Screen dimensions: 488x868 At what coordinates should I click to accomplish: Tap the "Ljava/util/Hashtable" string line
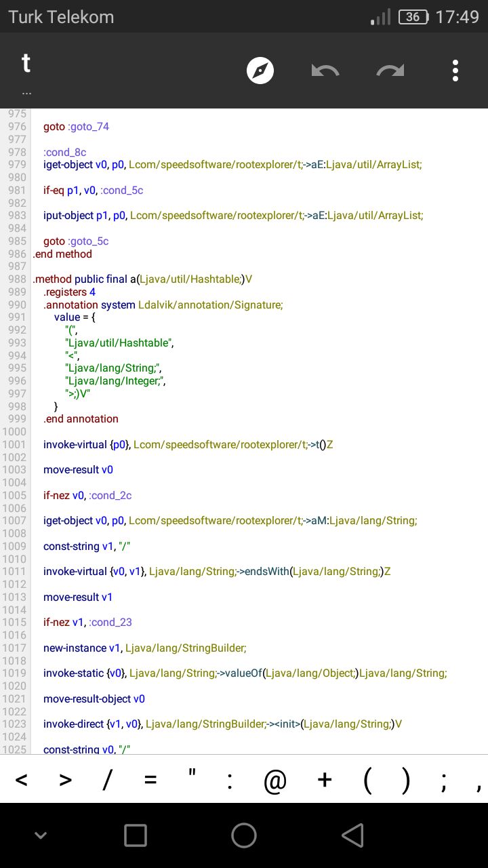coord(120,343)
